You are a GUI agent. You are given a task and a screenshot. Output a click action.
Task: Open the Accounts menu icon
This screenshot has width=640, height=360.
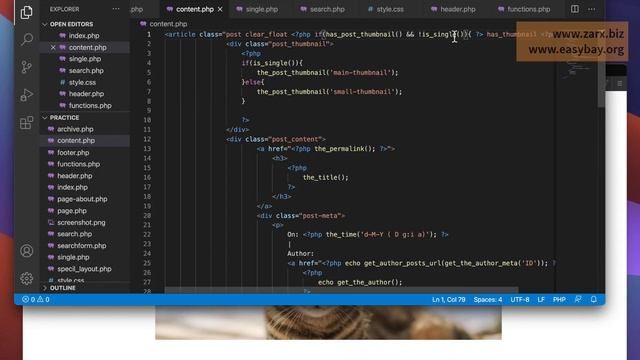(27, 251)
